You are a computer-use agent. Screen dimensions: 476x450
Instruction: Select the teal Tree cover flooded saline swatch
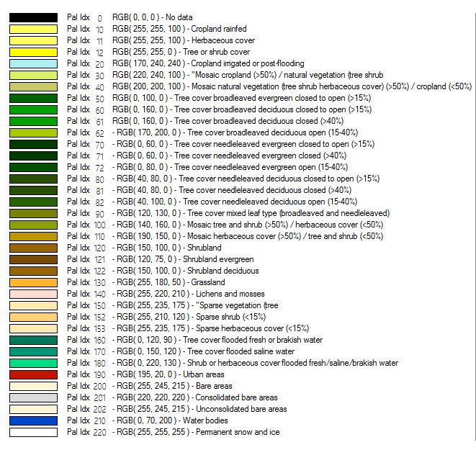[32, 351]
